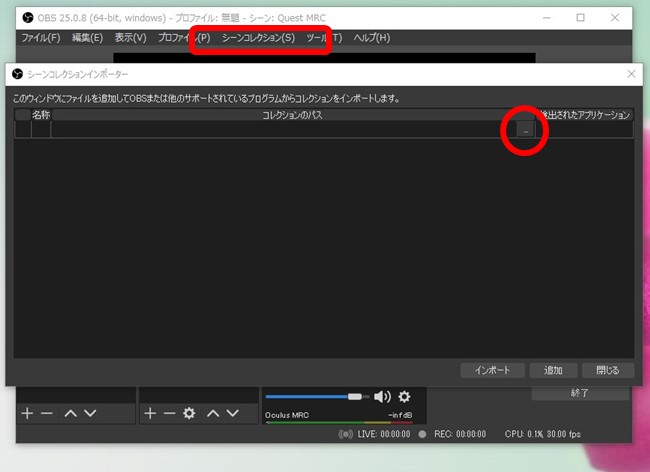Open source properties gear icon
Image resolution: width=650 pixels, height=472 pixels.
point(189,413)
